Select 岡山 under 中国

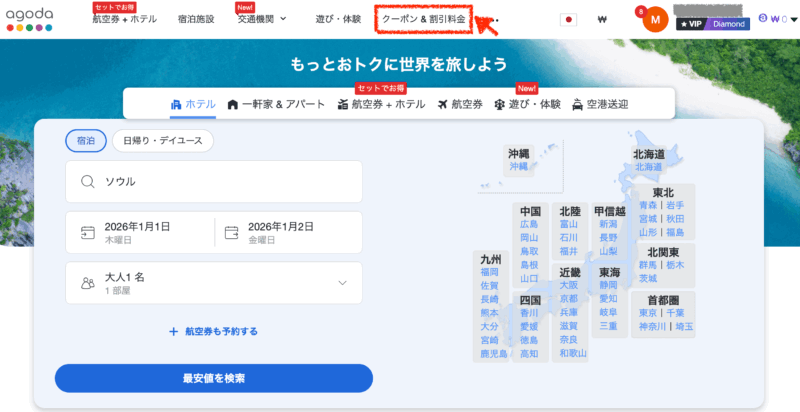[529, 238]
